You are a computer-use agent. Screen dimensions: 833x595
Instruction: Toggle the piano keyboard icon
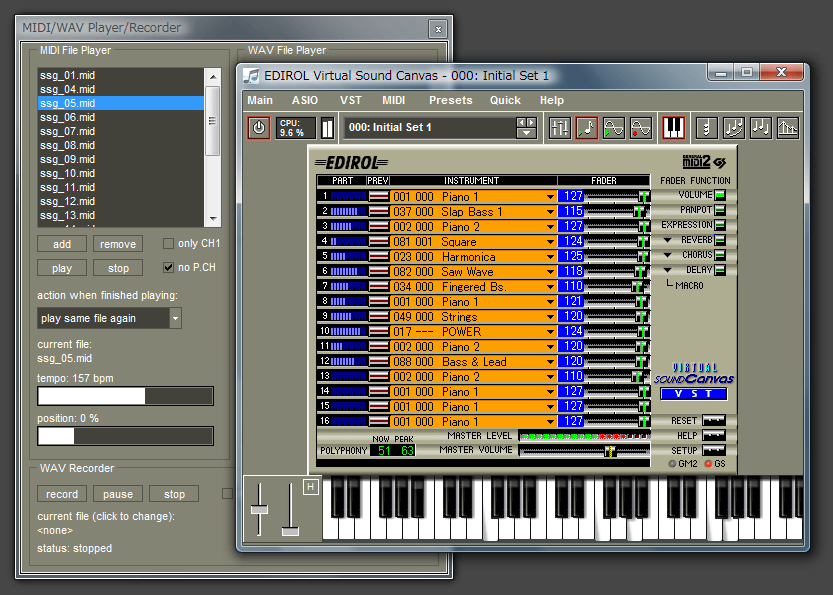click(x=674, y=128)
